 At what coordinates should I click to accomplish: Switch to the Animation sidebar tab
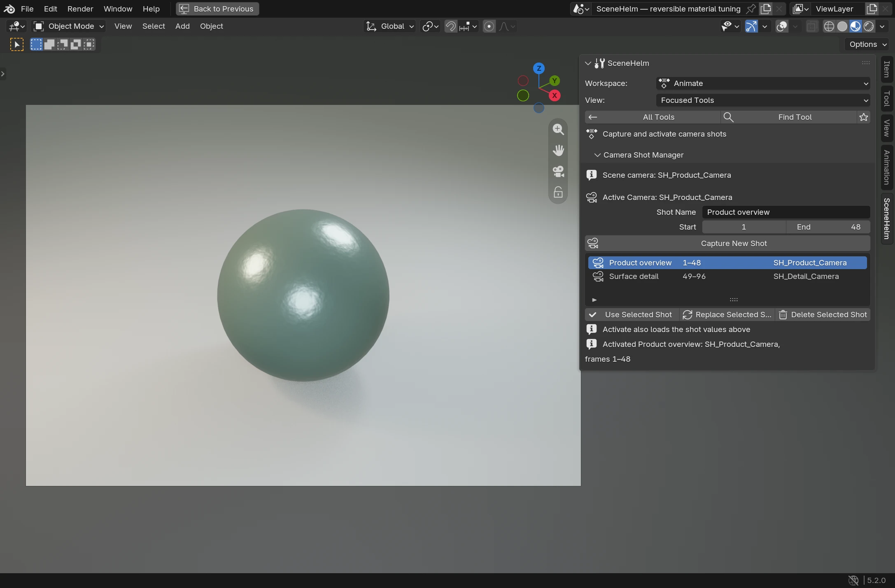(x=887, y=167)
